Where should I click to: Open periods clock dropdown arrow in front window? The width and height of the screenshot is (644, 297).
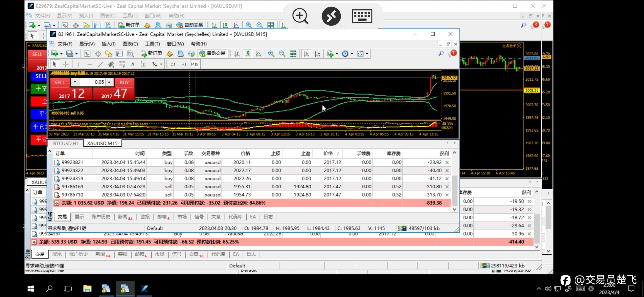352,54
